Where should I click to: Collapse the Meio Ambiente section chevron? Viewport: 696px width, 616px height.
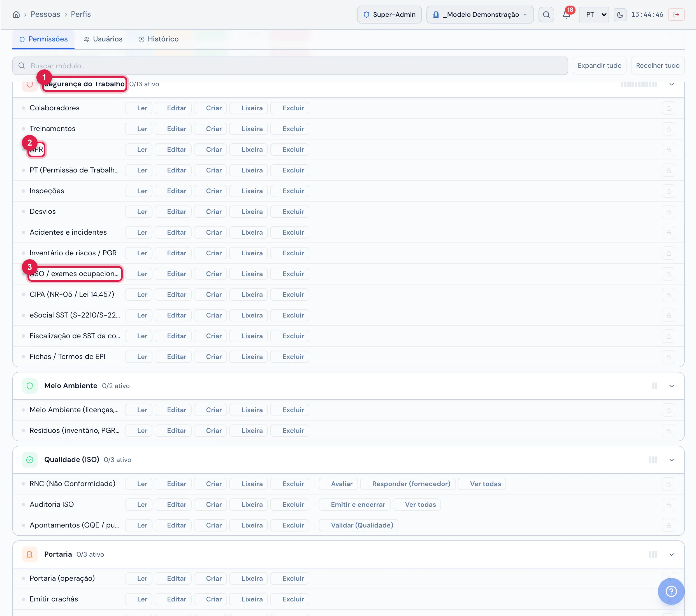pos(672,386)
